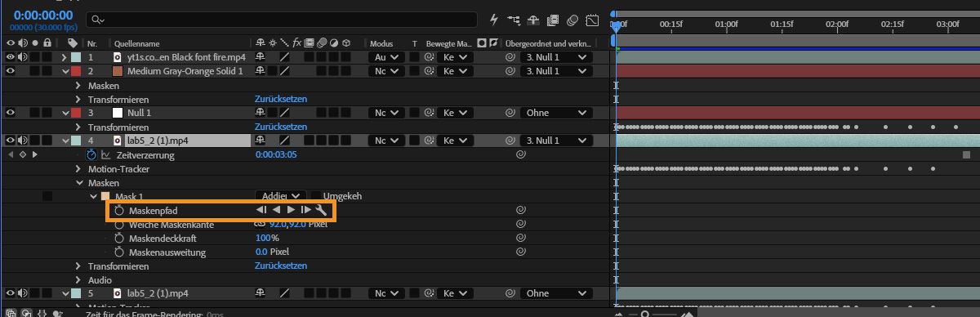This screenshot has height=317, width=980.
Task: Click Weiche Maskenkante value 92.0,92.0
Action: [288, 224]
